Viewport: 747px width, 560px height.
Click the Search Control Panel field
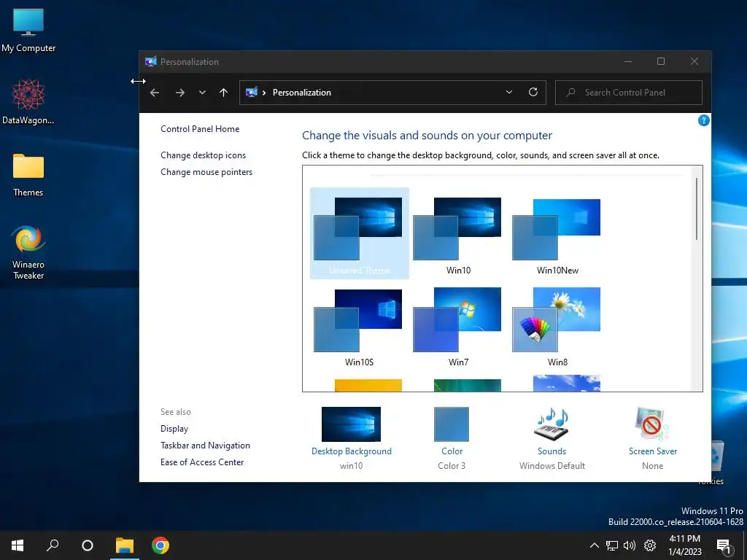click(x=628, y=93)
